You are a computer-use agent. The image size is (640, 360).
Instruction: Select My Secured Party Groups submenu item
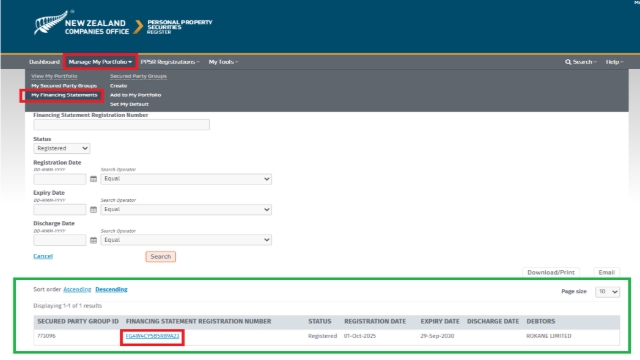click(64, 86)
